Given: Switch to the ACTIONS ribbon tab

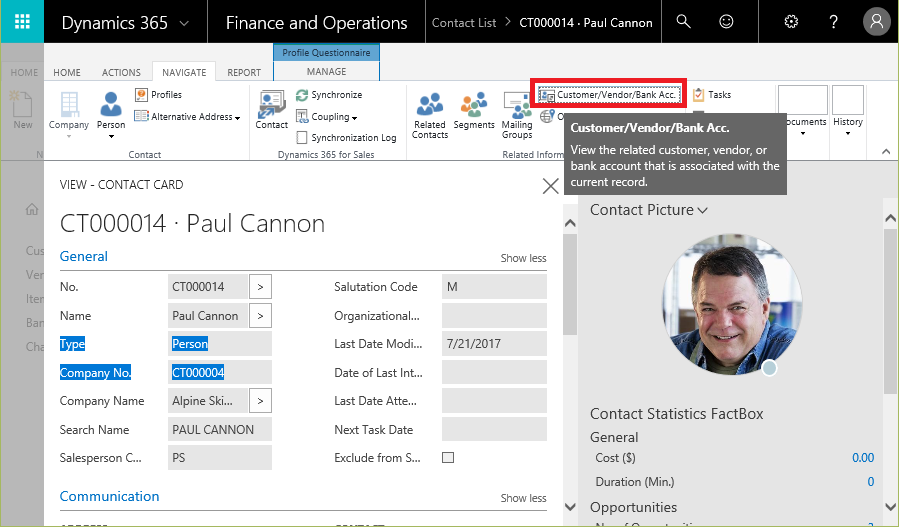Looking at the screenshot, I should (x=121, y=72).
